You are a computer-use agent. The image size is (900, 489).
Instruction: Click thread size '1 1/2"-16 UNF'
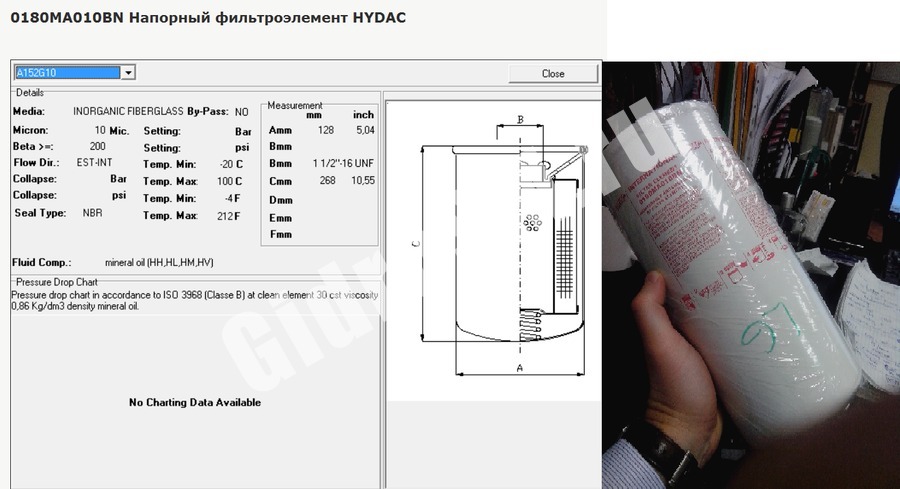click(343, 164)
